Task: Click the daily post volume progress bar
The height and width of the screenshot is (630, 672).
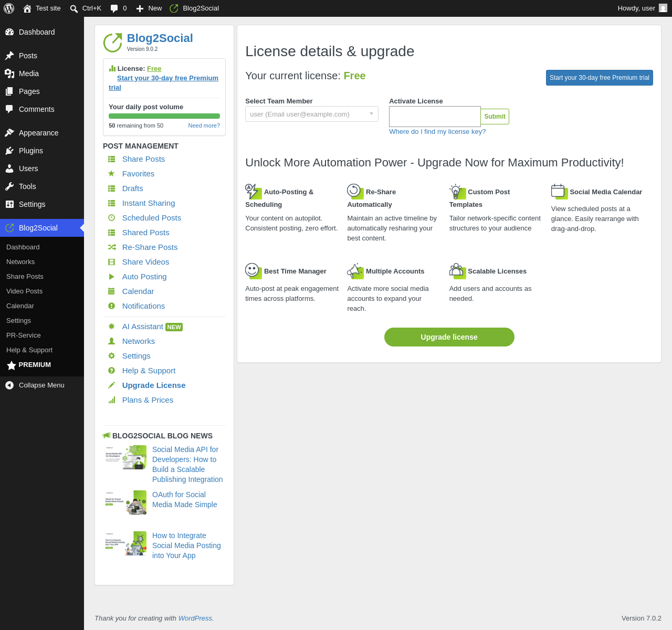Action: pyautogui.click(x=164, y=116)
